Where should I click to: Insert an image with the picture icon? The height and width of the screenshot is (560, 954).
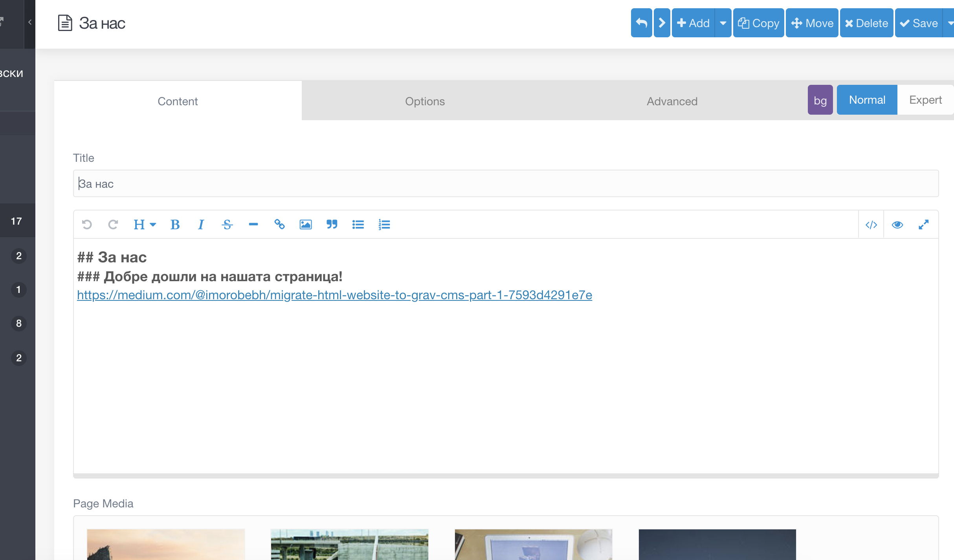point(306,224)
